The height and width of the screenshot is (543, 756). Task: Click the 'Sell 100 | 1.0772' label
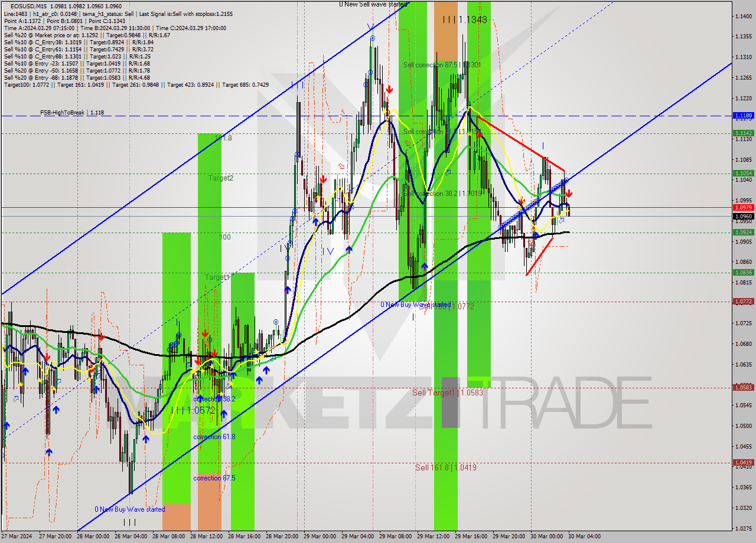tap(447, 306)
